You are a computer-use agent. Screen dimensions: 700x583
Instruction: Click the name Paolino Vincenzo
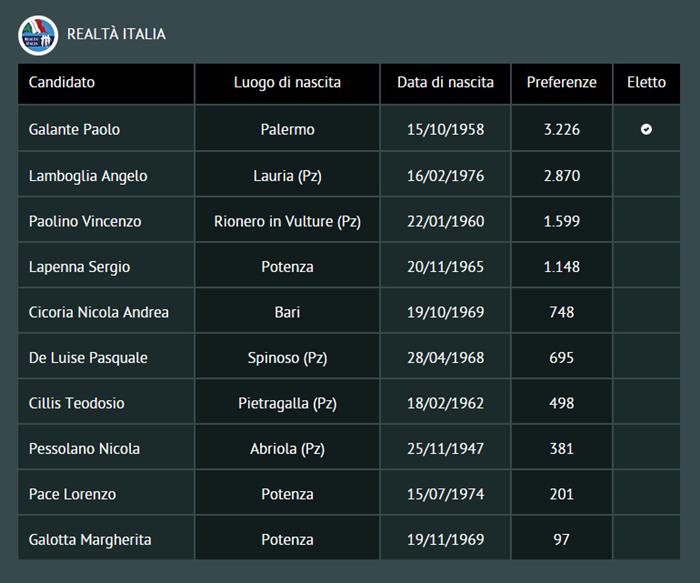tap(85, 221)
